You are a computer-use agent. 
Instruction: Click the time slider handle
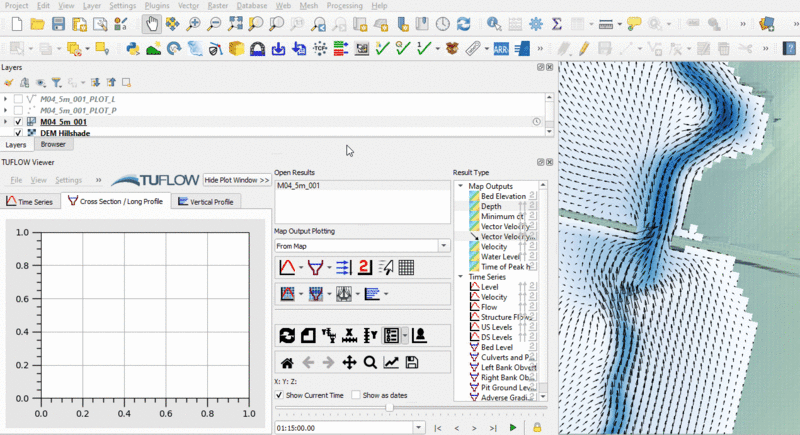point(389,408)
